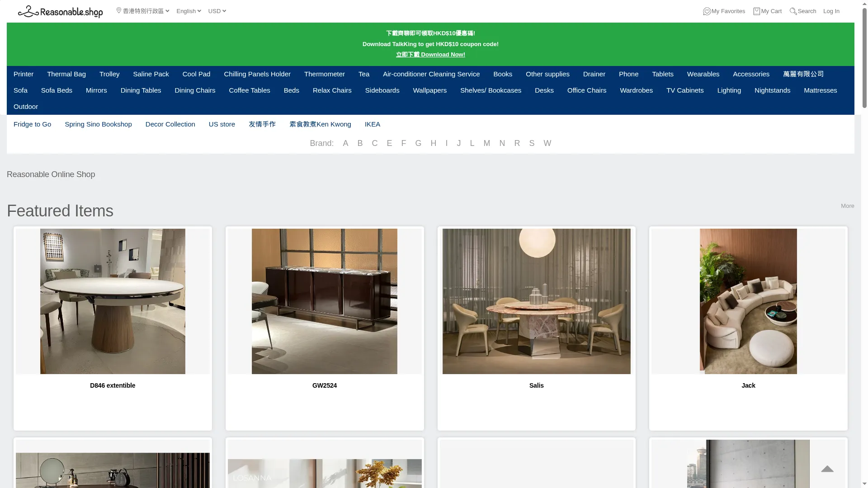Expand the USD currency dropdown
868x488 pixels.
pos(217,11)
